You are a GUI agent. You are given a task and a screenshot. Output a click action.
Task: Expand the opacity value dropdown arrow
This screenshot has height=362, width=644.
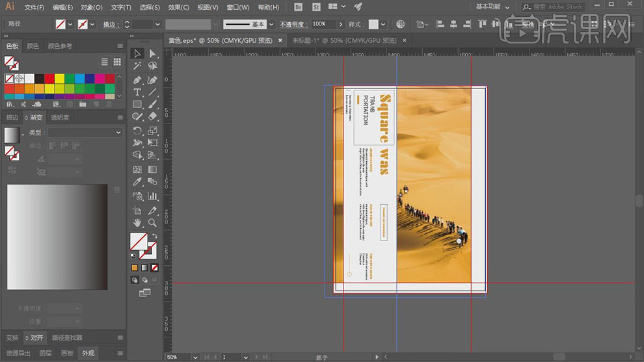click(x=342, y=24)
